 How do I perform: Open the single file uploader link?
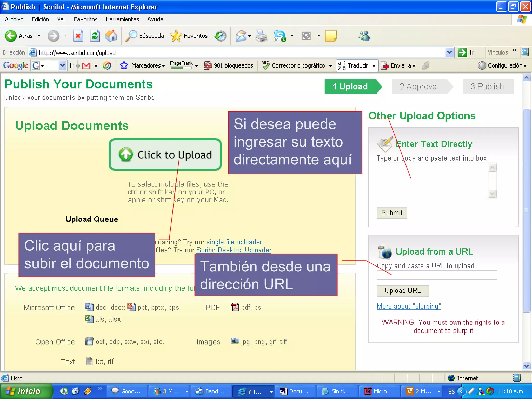point(234,242)
